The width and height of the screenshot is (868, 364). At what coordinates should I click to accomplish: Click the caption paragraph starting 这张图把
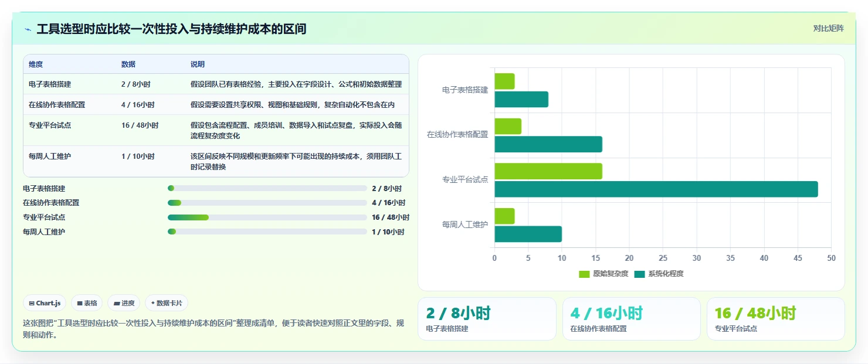click(x=213, y=329)
